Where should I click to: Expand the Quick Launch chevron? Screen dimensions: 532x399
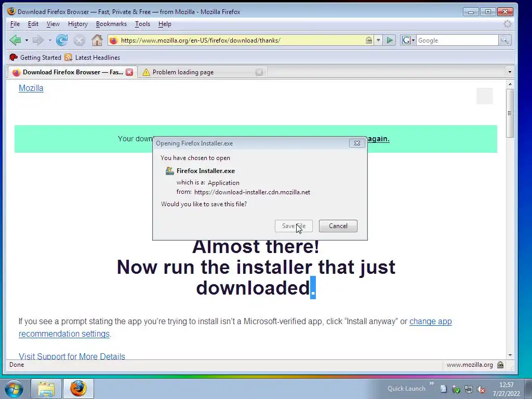point(432,383)
